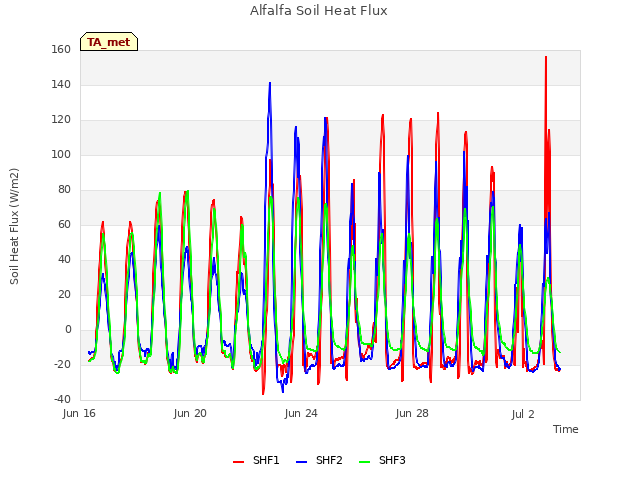Click the Jun 24 x-axis label

(x=301, y=413)
